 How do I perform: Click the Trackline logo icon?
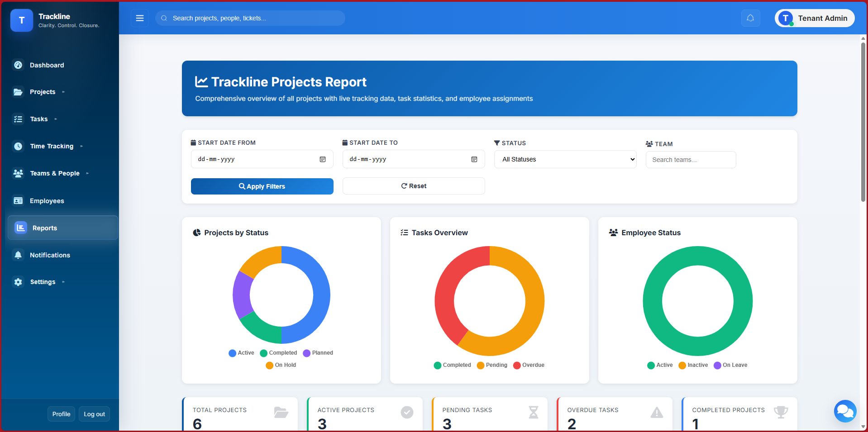[21, 20]
